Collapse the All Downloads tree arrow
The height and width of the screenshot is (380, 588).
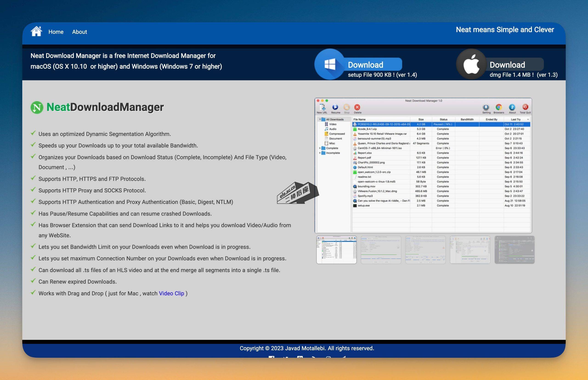click(320, 119)
